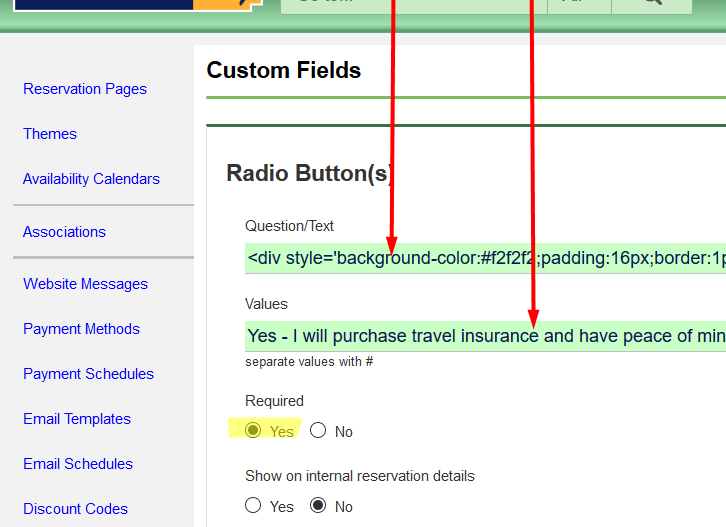
Task: Open Email Schedules in the sidebar
Action: click(x=78, y=464)
